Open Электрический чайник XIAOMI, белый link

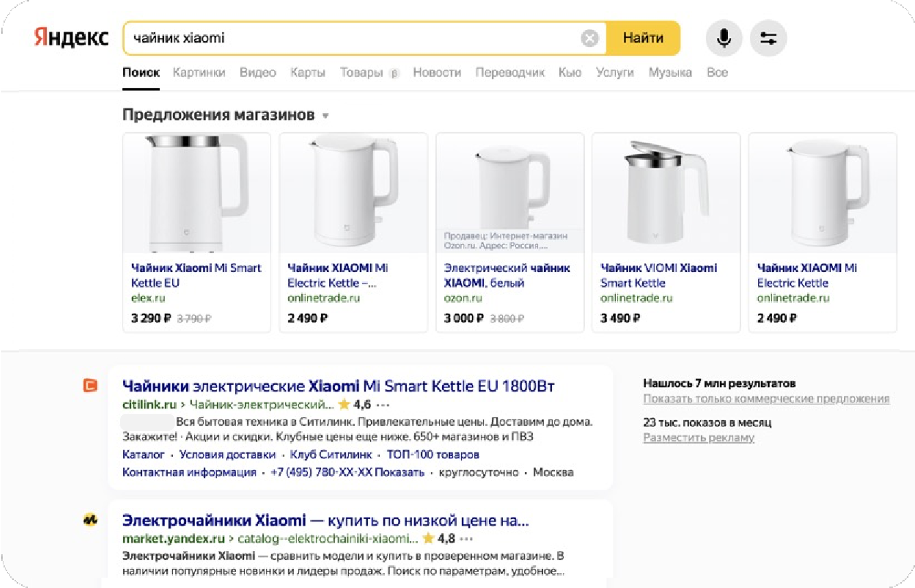tap(507, 275)
